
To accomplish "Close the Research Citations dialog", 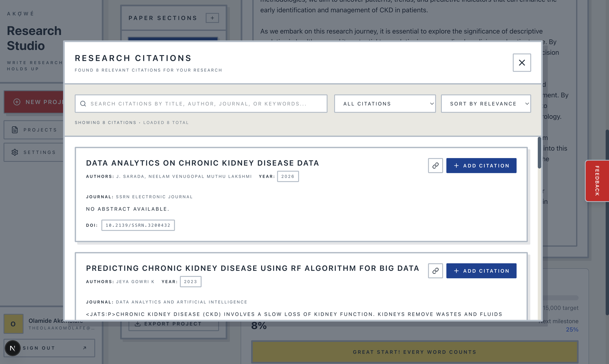I will [x=522, y=62].
